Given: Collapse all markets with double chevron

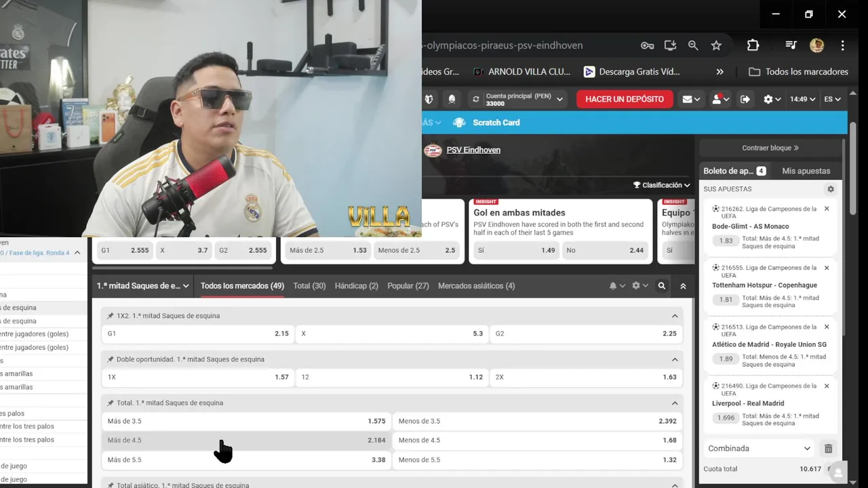Looking at the screenshot, I should point(683,286).
